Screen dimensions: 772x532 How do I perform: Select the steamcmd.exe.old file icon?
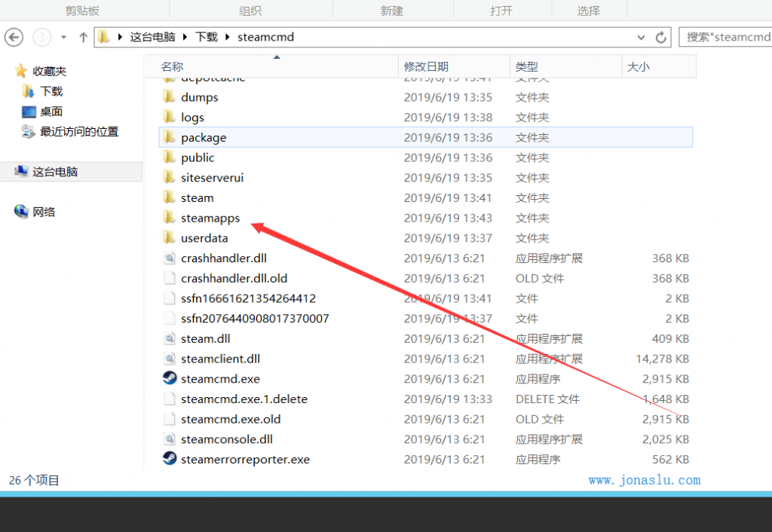170,419
